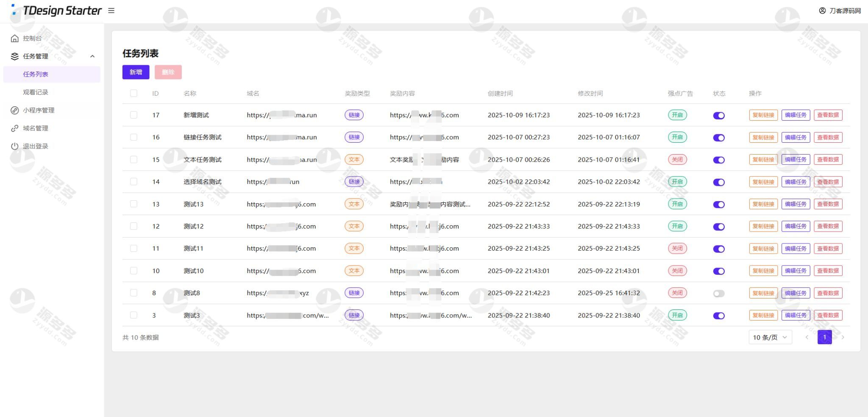Go to next page with right arrow
This screenshot has height=417, width=868.
(x=843, y=337)
